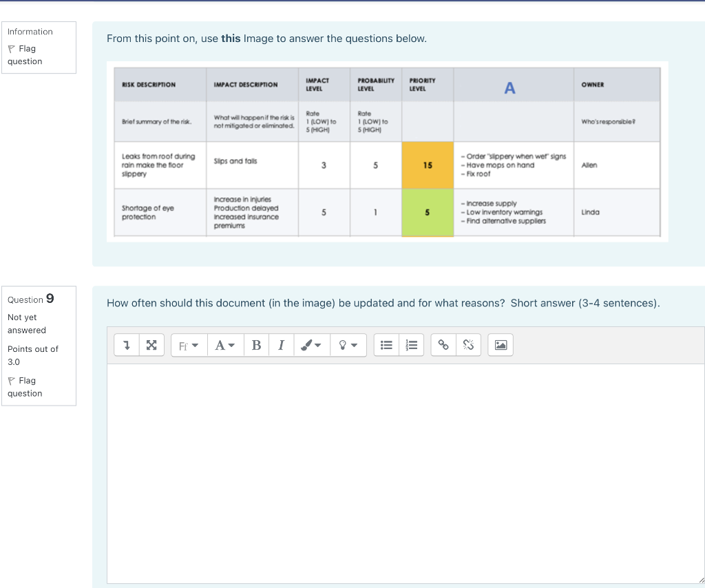
Task: Click the orange priority level 15 cell
Action: tap(428, 165)
